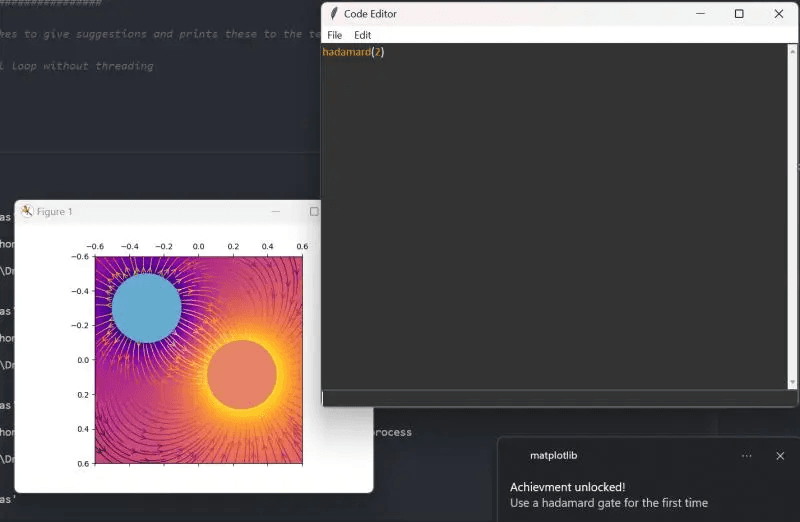Click the orange circle in the plot

coord(242,375)
